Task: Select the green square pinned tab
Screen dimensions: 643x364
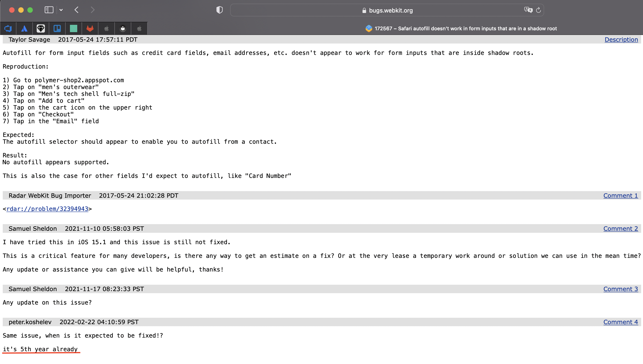Action: tap(74, 28)
